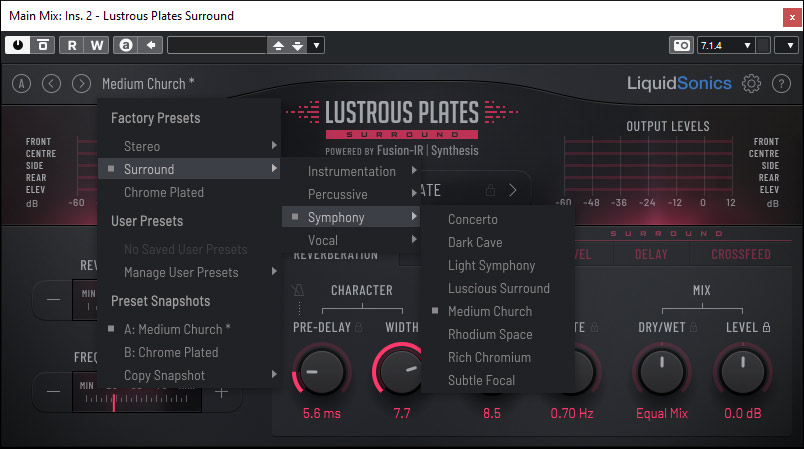Screen dimensions: 804x449
Task: Switch to the Crossfeed tab
Action: click(740, 254)
